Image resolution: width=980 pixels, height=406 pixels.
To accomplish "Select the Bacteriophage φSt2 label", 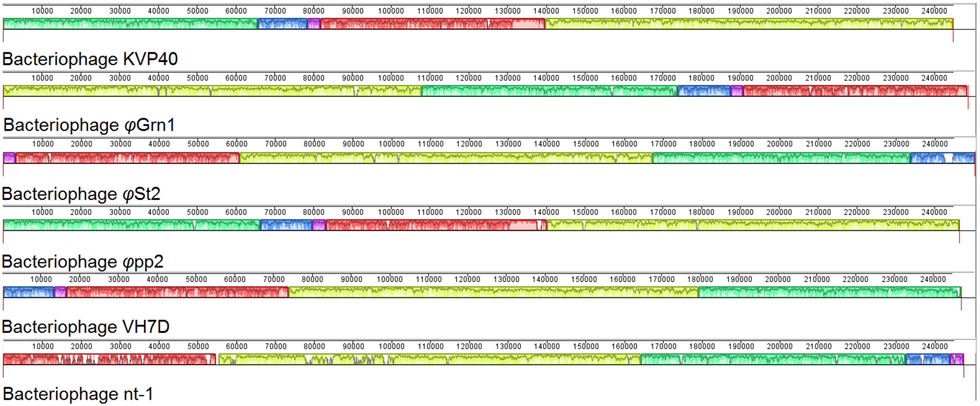I will click(81, 194).
